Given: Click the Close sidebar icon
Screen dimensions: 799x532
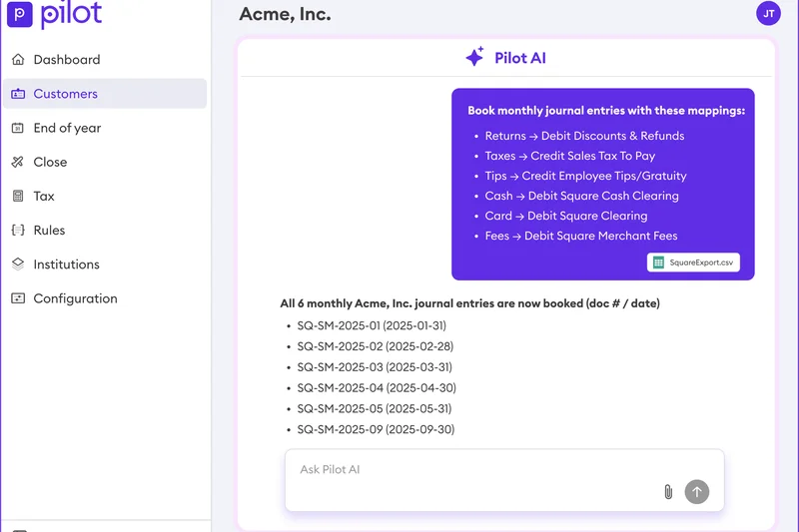Looking at the screenshot, I should coord(18,162).
